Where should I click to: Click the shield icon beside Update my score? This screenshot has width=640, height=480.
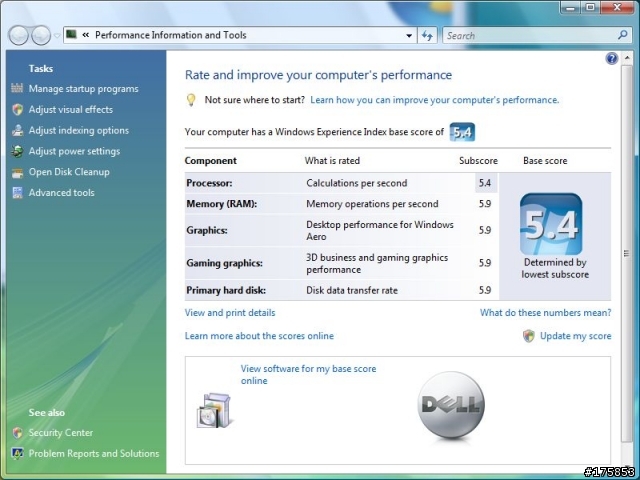(x=529, y=336)
